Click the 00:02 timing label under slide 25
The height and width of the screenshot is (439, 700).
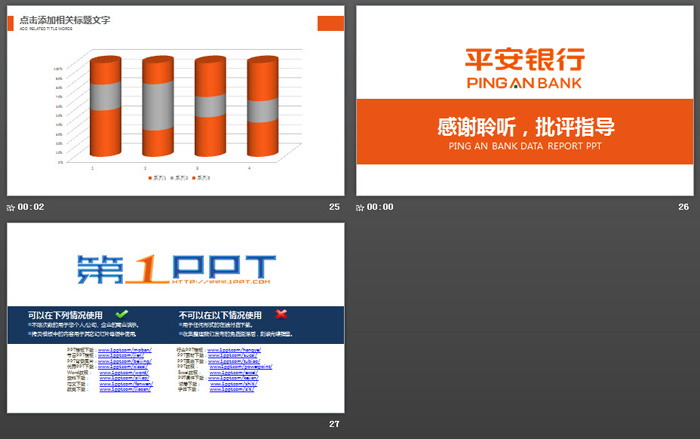[31, 207]
